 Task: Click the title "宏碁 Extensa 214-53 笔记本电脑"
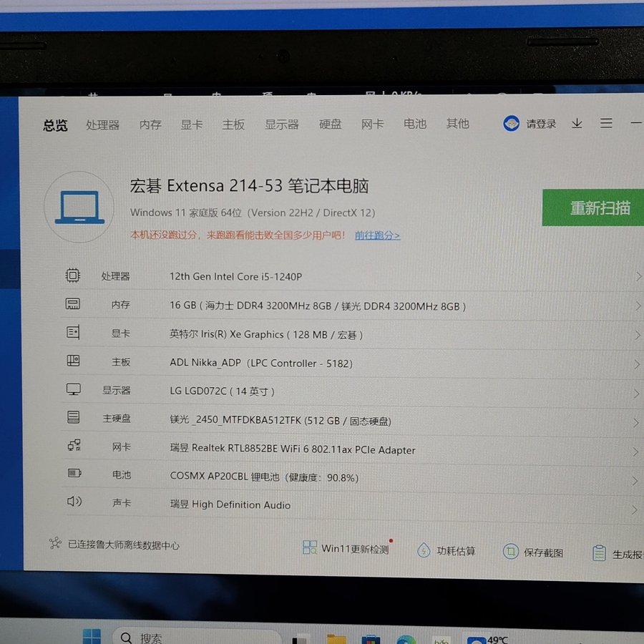[x=249, y=185]
